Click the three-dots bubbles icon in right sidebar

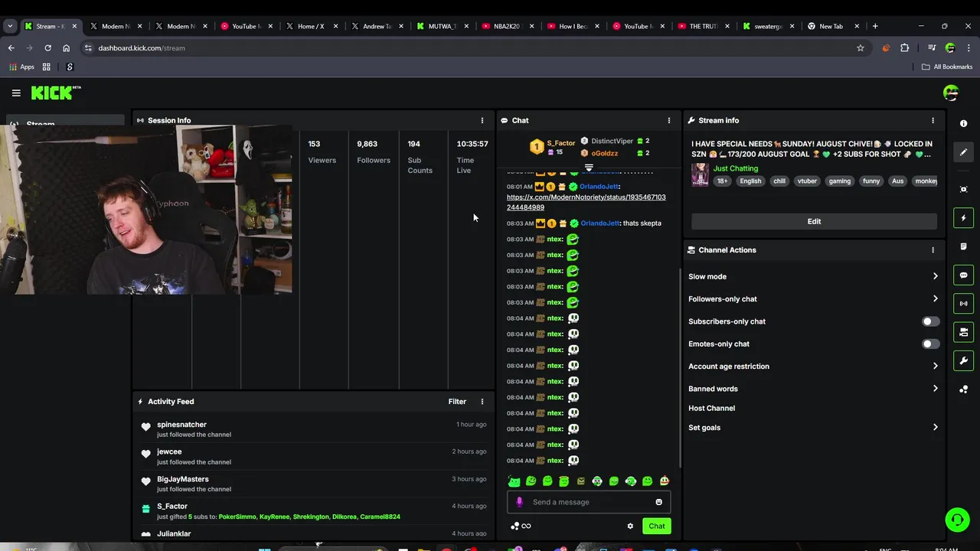(963, 389)
